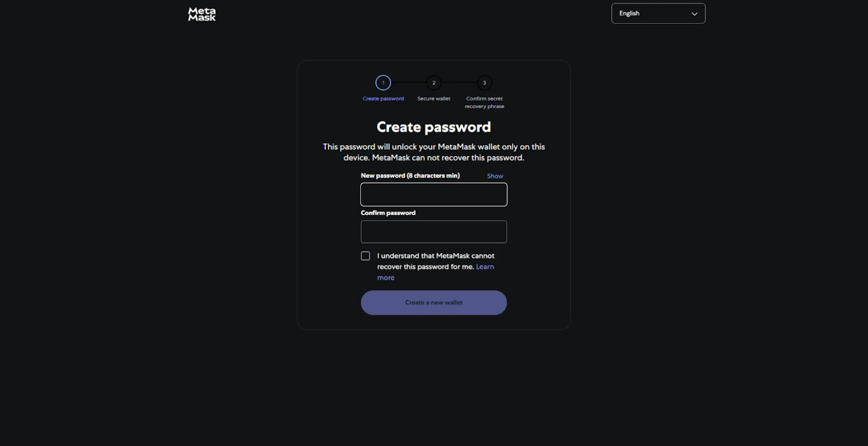
Task: Click the Create password page heading
Action: tap(434, 127)
